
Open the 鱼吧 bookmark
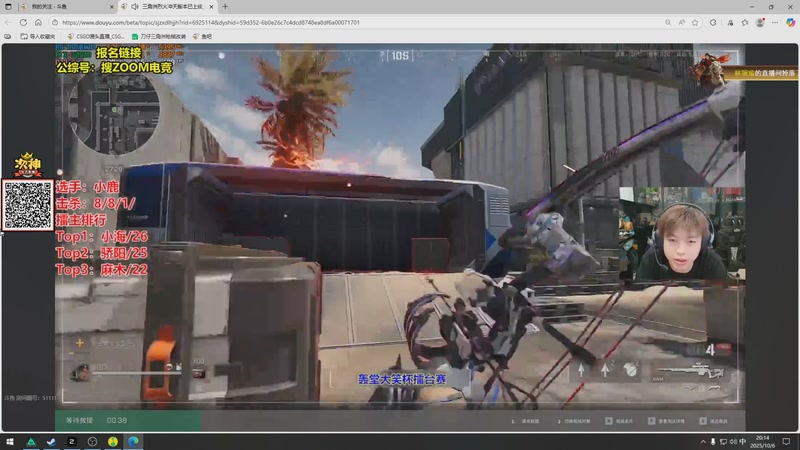[203, 36]
